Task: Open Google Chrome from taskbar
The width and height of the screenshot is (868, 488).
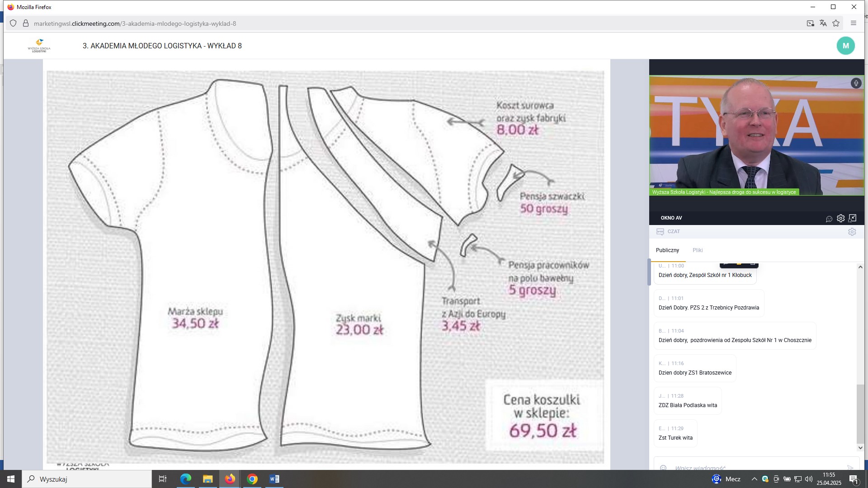Action: (x=252, y=479)
